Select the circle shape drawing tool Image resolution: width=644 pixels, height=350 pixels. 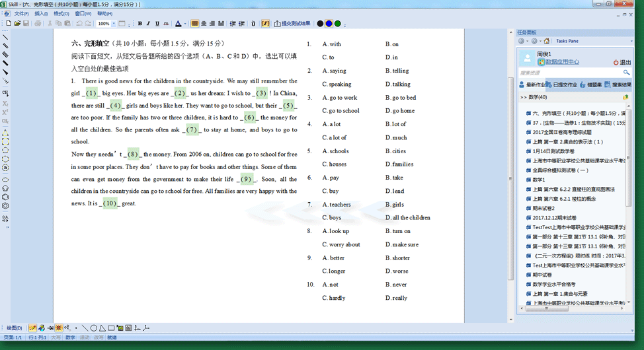pyautogui.click(x=93, y=328)
